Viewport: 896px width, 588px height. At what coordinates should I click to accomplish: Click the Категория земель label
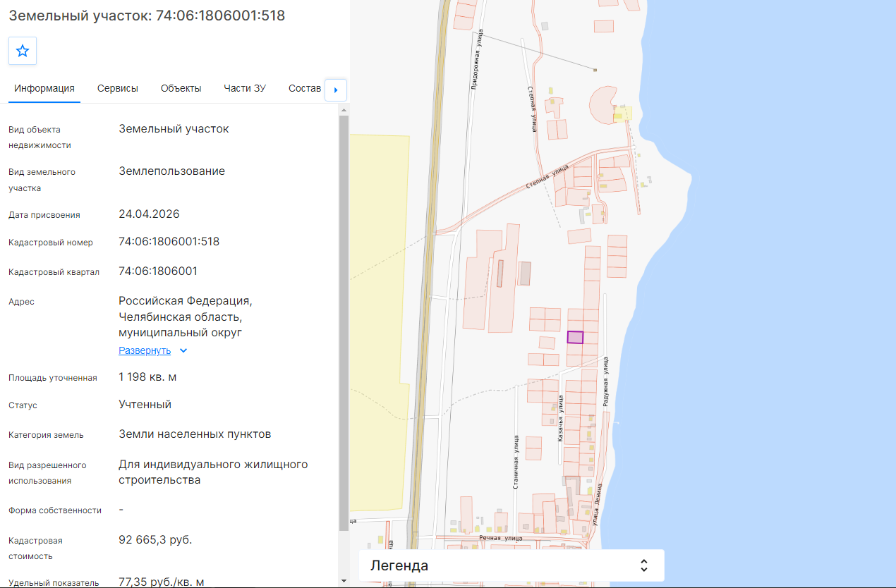[46, 435]
